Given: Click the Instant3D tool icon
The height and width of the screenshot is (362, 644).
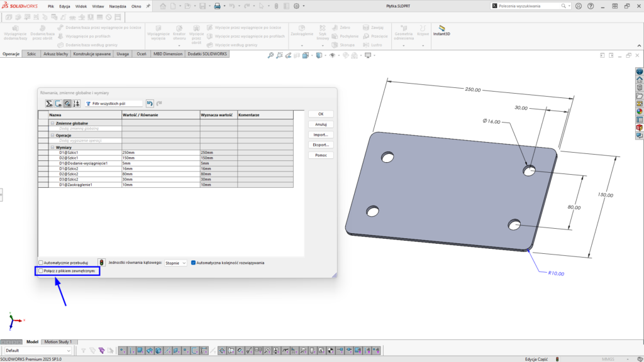Looking at the screenshot, I should 441,29.
